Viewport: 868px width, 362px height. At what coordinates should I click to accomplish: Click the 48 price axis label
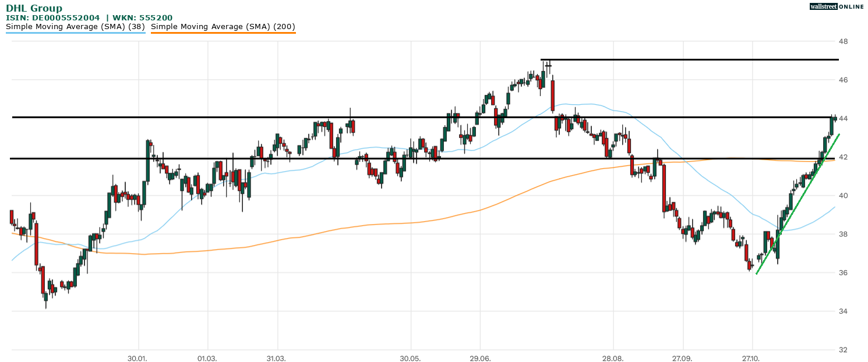pos(842,42)
